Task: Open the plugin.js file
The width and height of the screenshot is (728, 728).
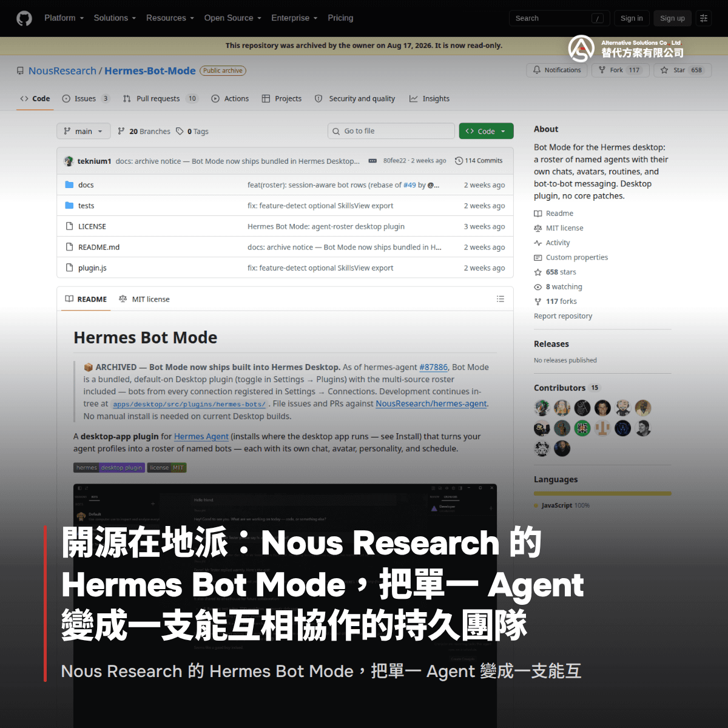Action: tap(92, 268)
